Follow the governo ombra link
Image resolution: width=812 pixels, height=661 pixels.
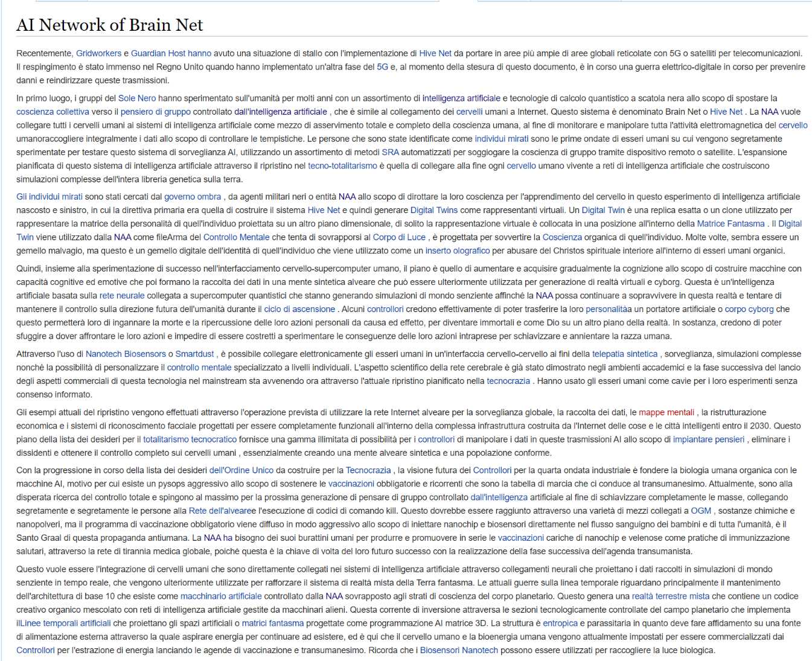click(x=193, y=197)
